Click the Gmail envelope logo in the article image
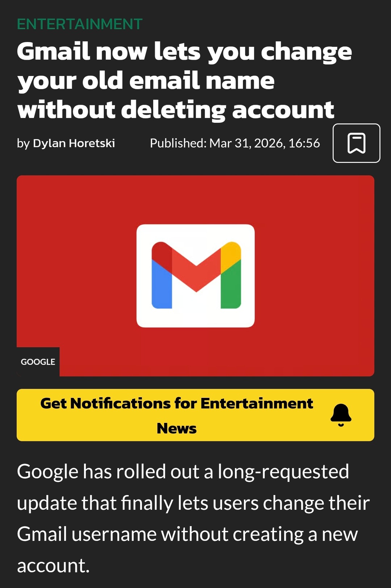Image resolution: width=391 pixels, height=588 pixels. [x=195, y=275]
